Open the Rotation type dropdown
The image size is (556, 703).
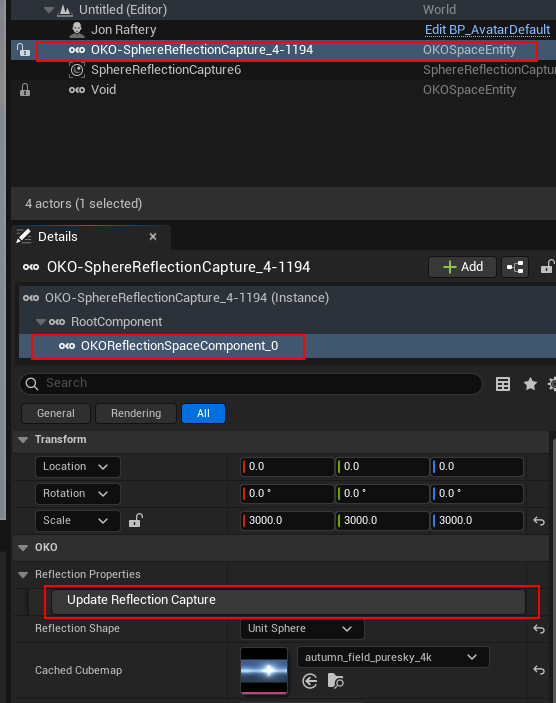[78, 494]
